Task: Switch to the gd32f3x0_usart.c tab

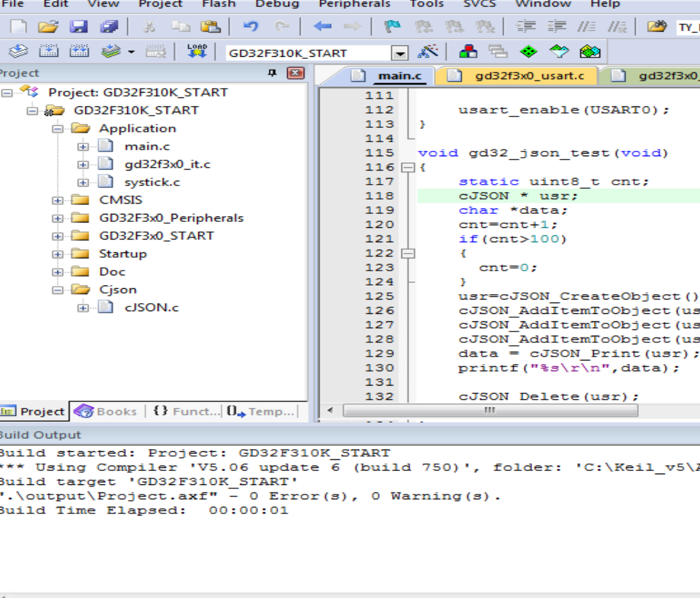Action: point(529,76)
